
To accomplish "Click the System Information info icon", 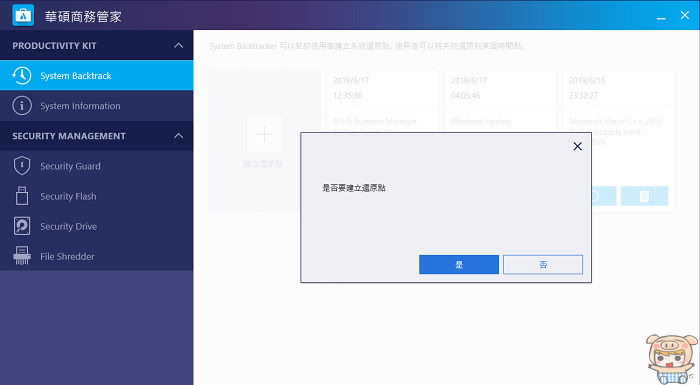I will tap(22, 106).
